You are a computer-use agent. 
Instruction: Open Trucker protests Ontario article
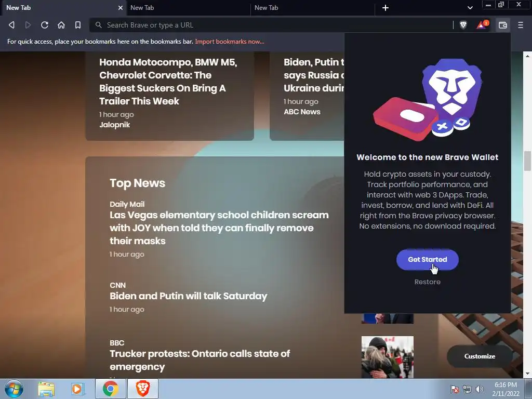click(x=199, y=361)
